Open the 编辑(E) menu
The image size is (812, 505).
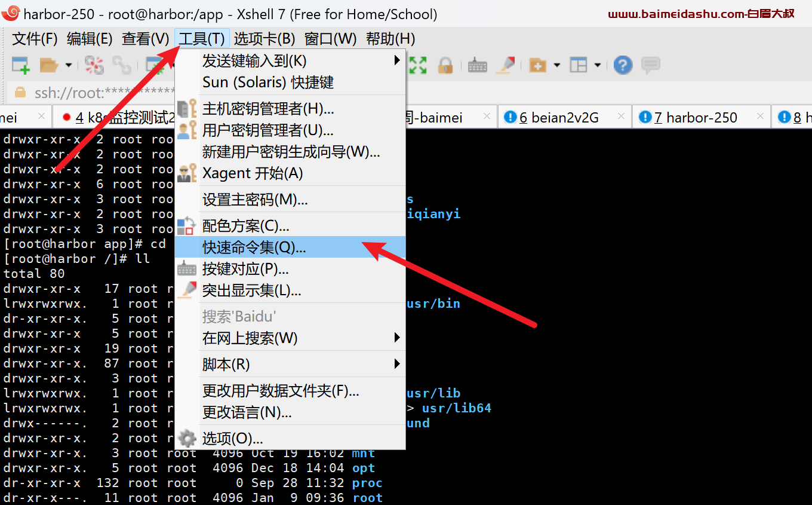coord(90,39)
